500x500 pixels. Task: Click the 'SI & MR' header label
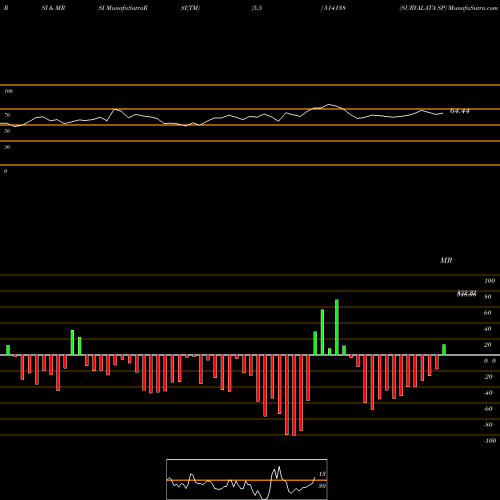tap(53, 8)
